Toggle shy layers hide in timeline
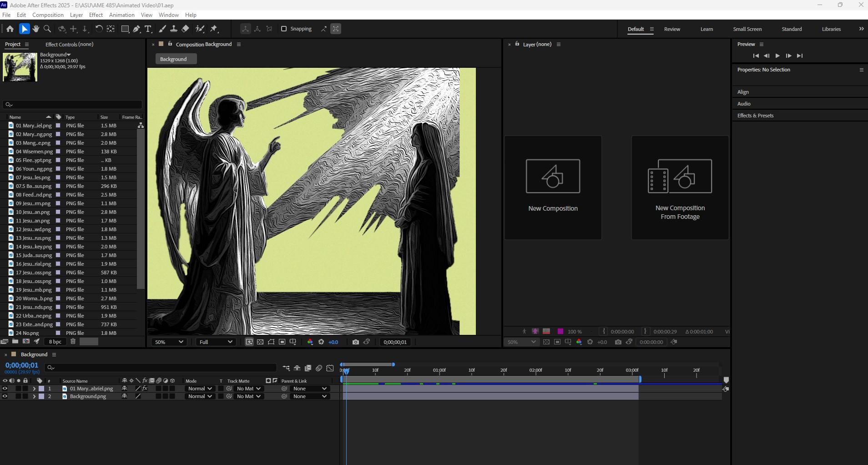This screenshot has height=465, width=868. pyautogui.click(x=297, y=368)
